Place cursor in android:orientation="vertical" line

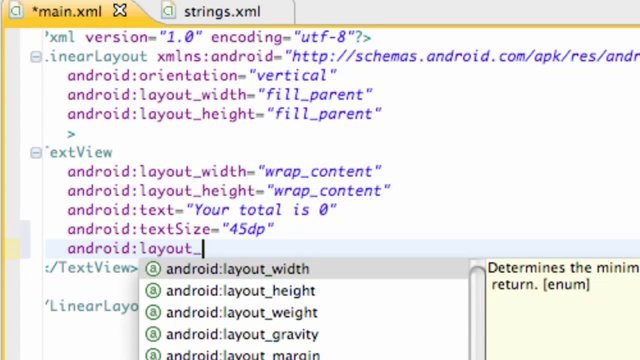click(202, 76)
